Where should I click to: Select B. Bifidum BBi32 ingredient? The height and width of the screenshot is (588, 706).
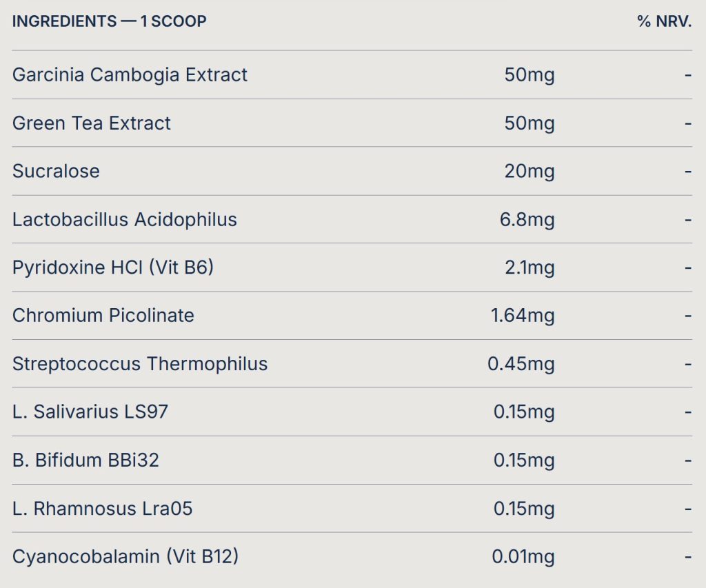[x=85, y=460]
